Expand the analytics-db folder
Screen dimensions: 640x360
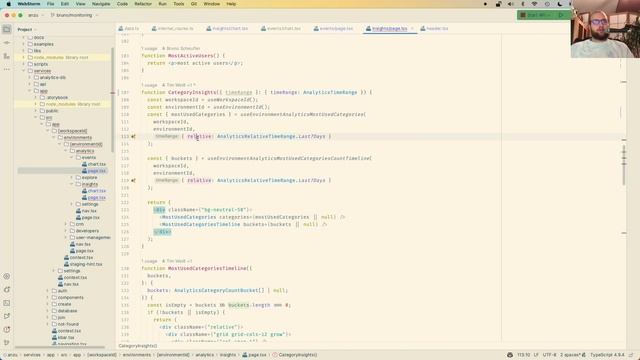[x=30, y=77]
